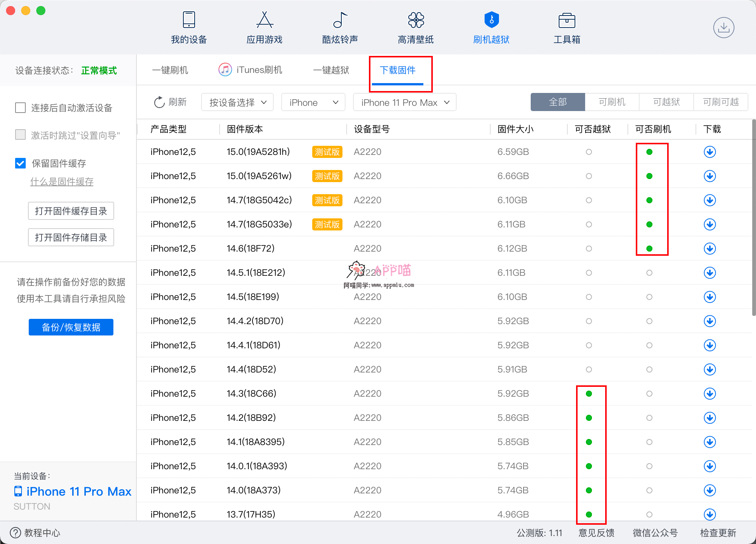The image size is (756, 544).
Task: Click 打开固件缓存目录 button
Action: (x=71, y=211)
